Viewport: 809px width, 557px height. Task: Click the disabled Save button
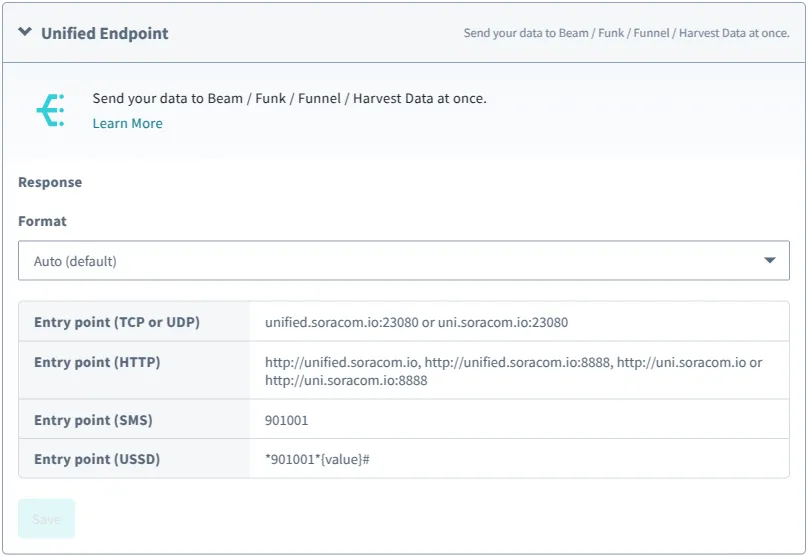click(x=46, y=519)
